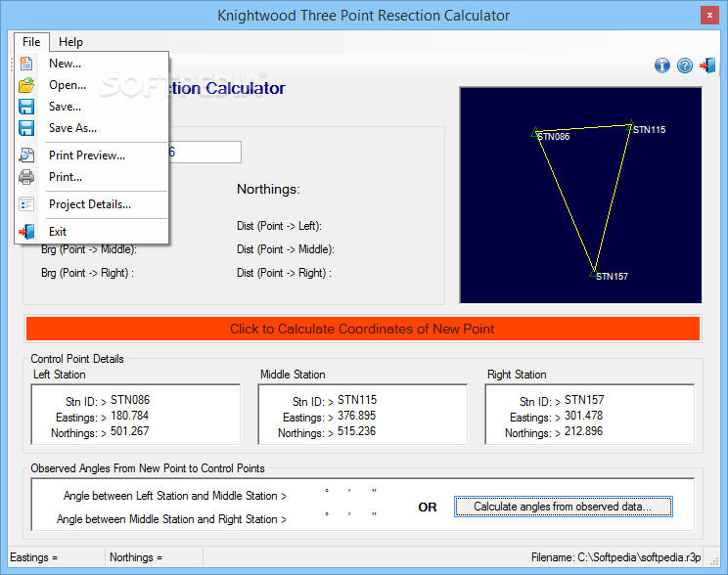The image size is (728, 575).
Task: Choose Save... menu entry
Action: (91, 107)
